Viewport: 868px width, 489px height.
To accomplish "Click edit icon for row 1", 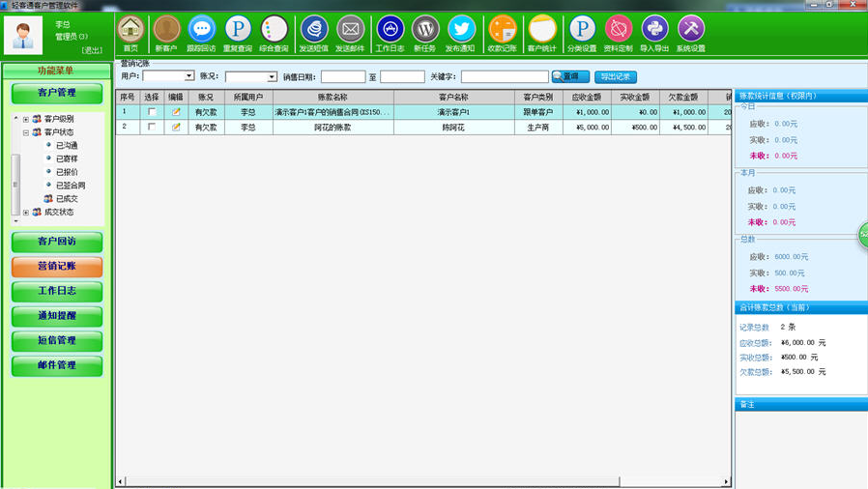I will pyautogui.click(x=176, y=112).
